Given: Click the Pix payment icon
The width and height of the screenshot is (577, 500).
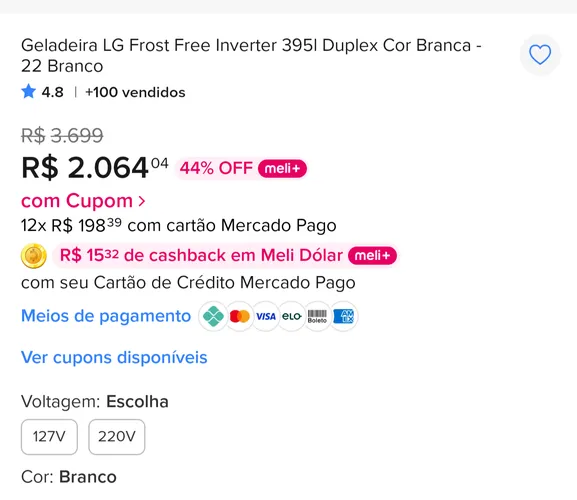Looking at the screenshot, I should [x=213, y=316].
